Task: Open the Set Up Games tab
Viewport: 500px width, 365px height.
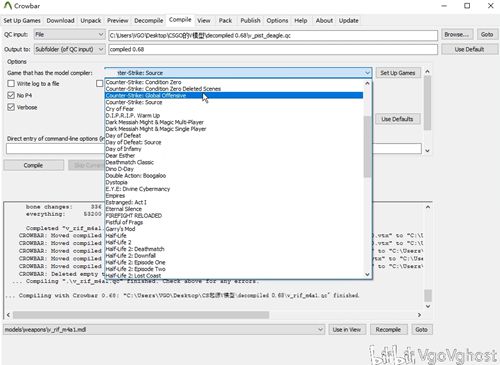Action: 22,21
